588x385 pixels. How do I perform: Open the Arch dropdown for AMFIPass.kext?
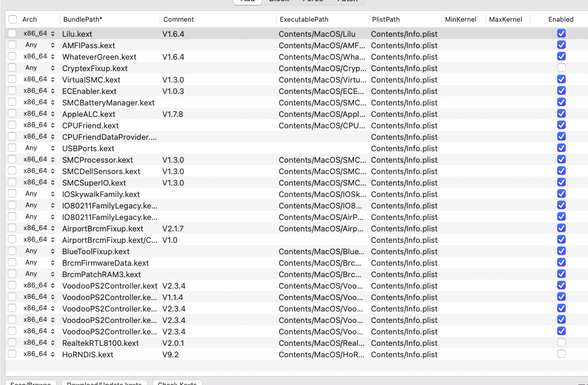point(39,45)
